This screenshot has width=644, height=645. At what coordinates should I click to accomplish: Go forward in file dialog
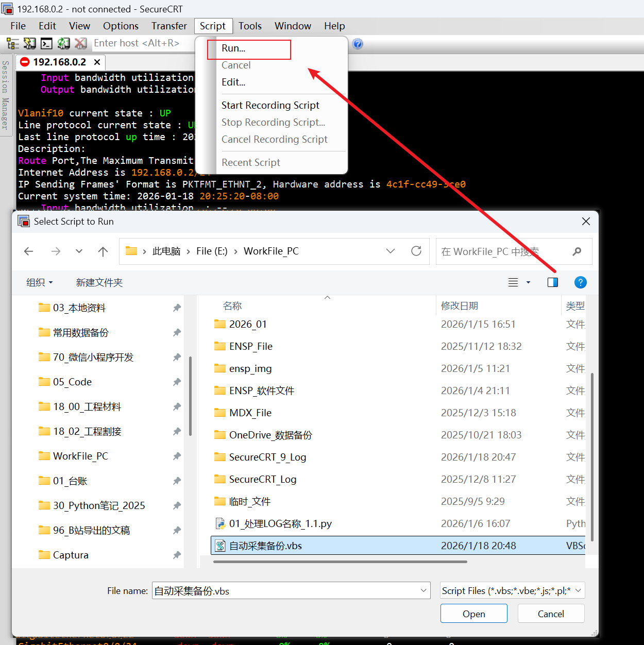tap(56, 251)
